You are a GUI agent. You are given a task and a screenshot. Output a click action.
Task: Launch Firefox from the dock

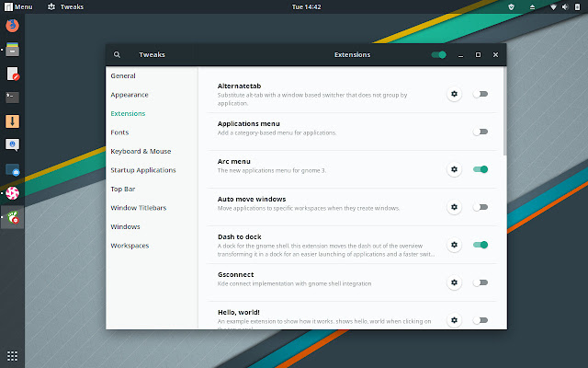coord(12,26)
